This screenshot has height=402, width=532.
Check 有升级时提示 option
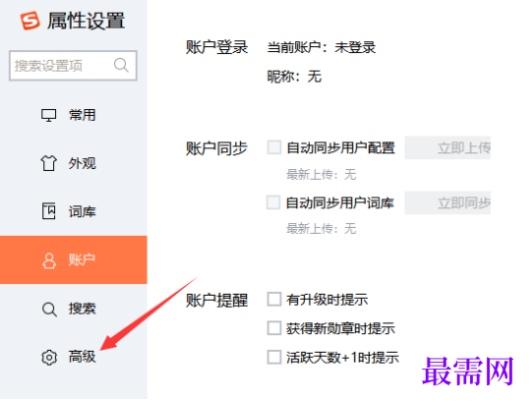[x=274, y=299]
